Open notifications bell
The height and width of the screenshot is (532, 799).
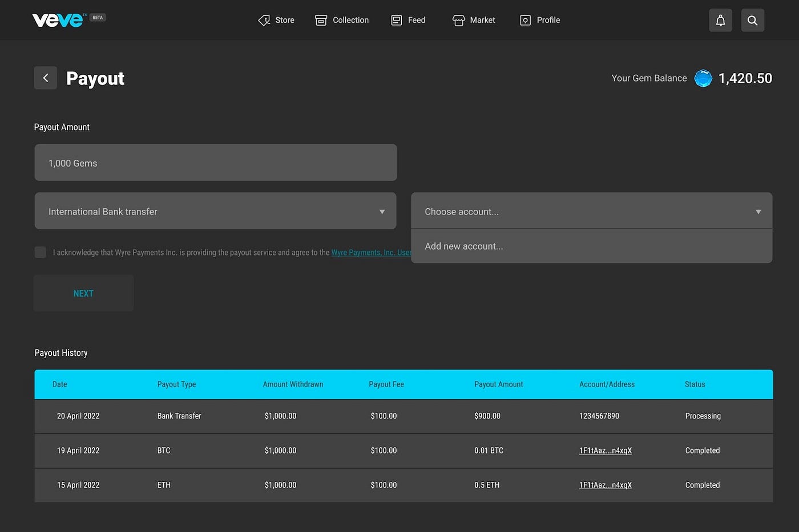pyautogui.click(x=720, y=21)
